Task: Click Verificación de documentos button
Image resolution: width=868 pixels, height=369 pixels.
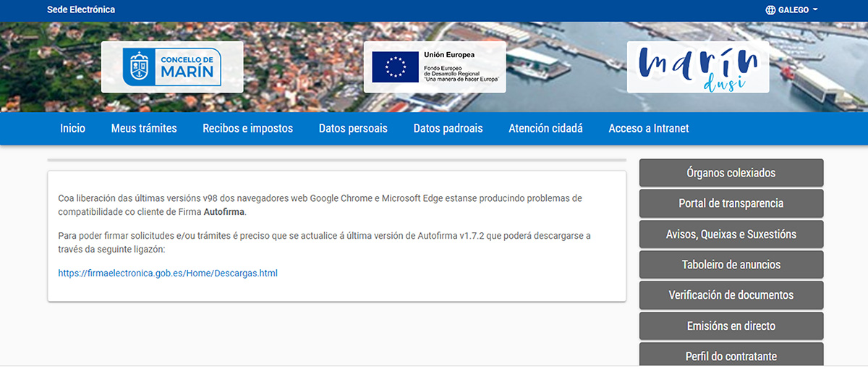Action: click(x=731, y=295)
